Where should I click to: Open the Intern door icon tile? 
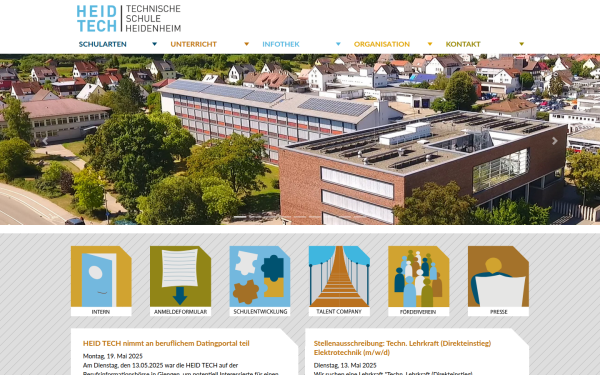click(101, 276)
